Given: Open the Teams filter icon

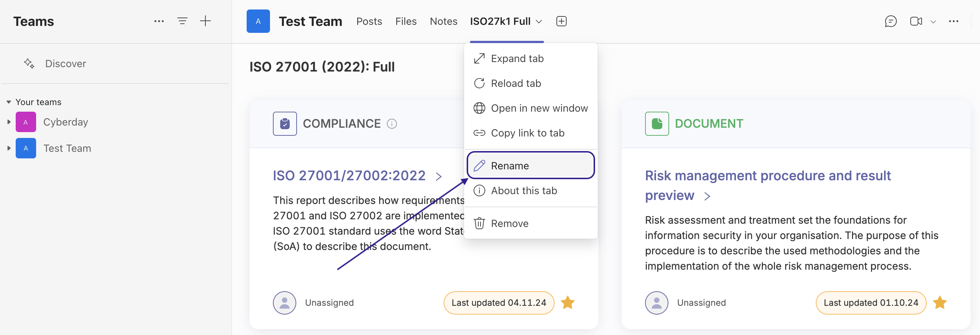Looking at the screenshot, I should [x=182, y=21].
